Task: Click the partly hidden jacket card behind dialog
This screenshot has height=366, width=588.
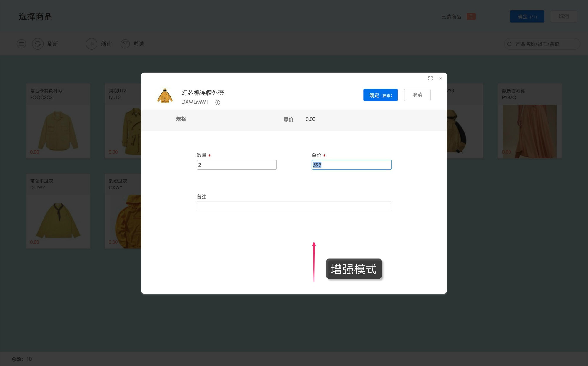Action: [x=465, y=121]
